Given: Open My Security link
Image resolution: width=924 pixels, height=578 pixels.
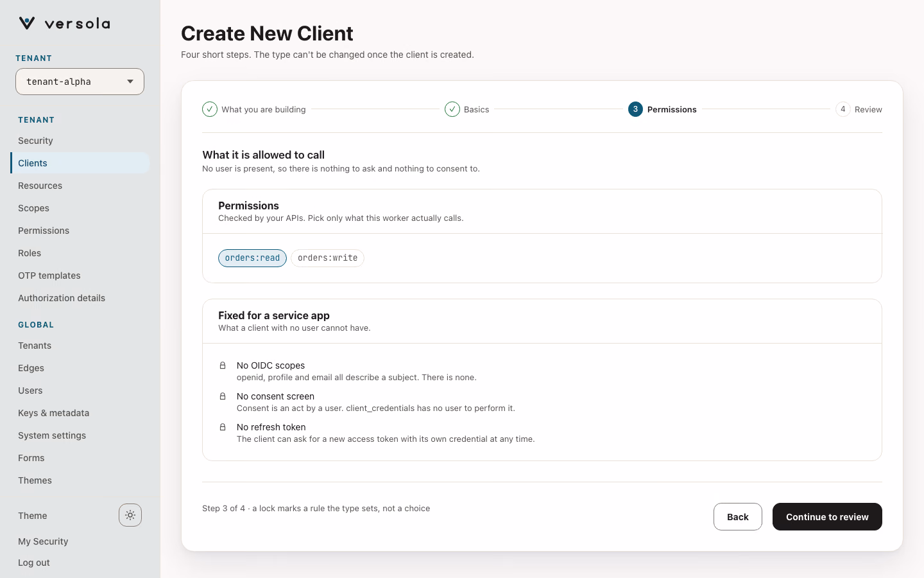Looking at the screenshot, I should pos(43,541).
